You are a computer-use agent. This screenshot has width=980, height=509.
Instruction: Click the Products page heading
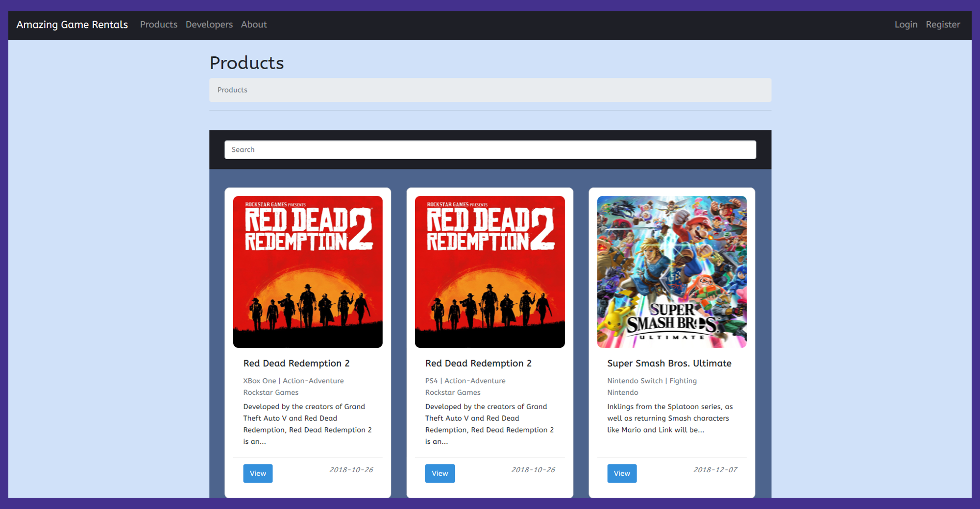click(x=246, y=63)
